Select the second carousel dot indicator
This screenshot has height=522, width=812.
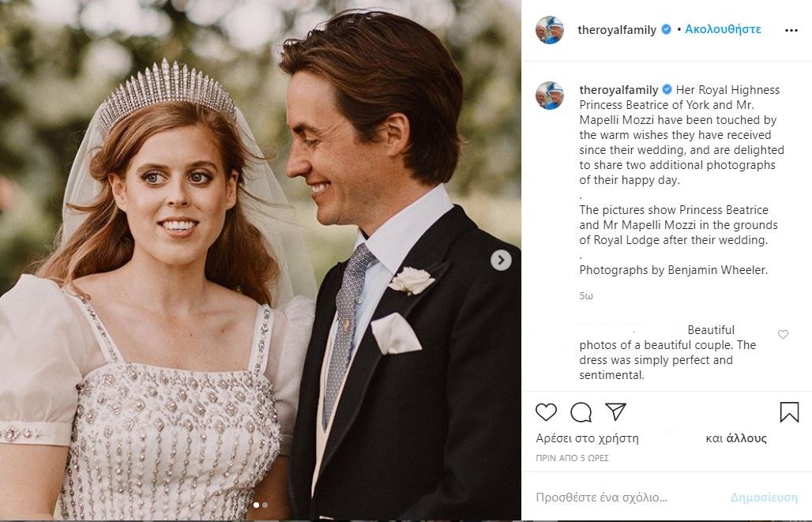(265, 505)
